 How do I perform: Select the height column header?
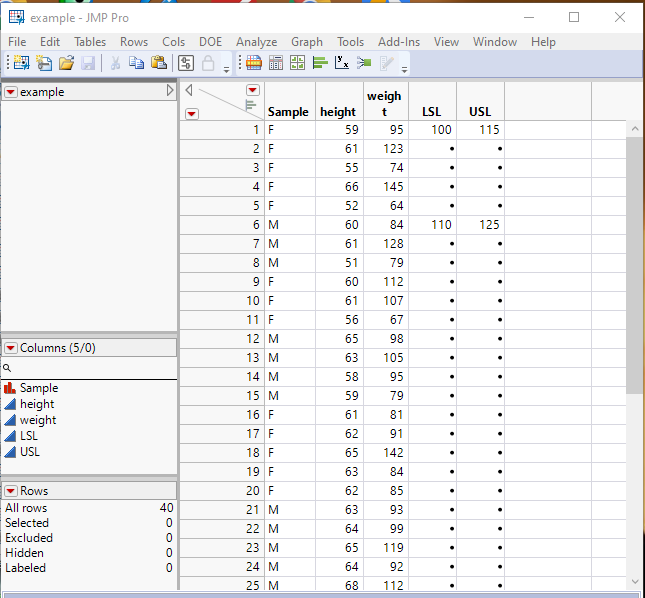click(x=338, y=112)
